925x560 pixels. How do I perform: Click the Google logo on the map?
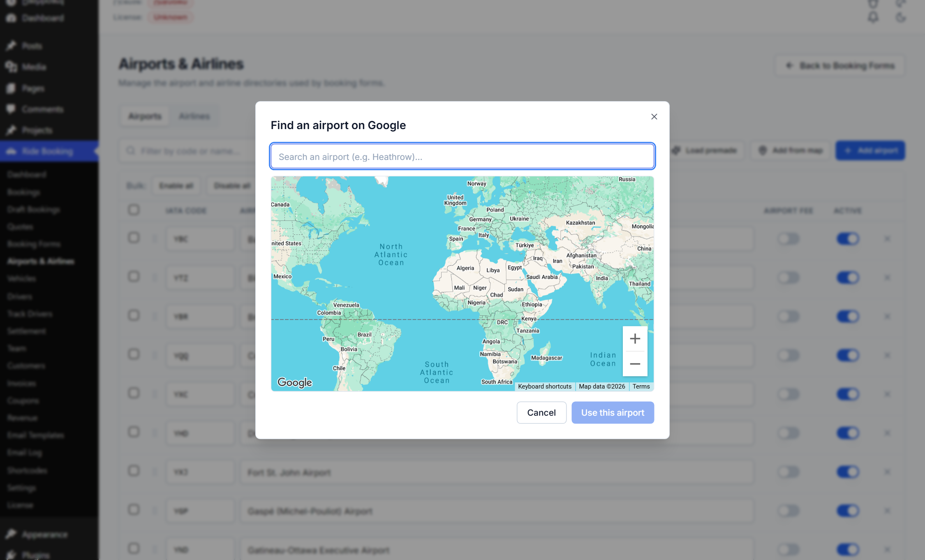pos(295,382)
